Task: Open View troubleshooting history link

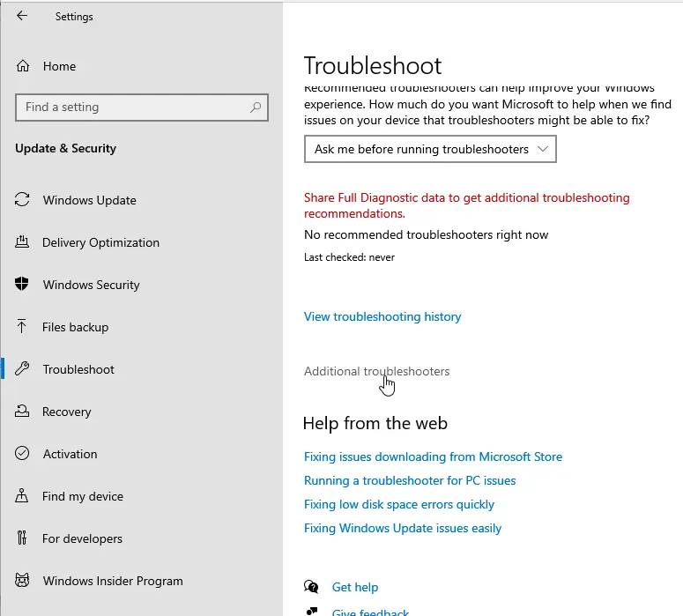Action: click(382, 316)
